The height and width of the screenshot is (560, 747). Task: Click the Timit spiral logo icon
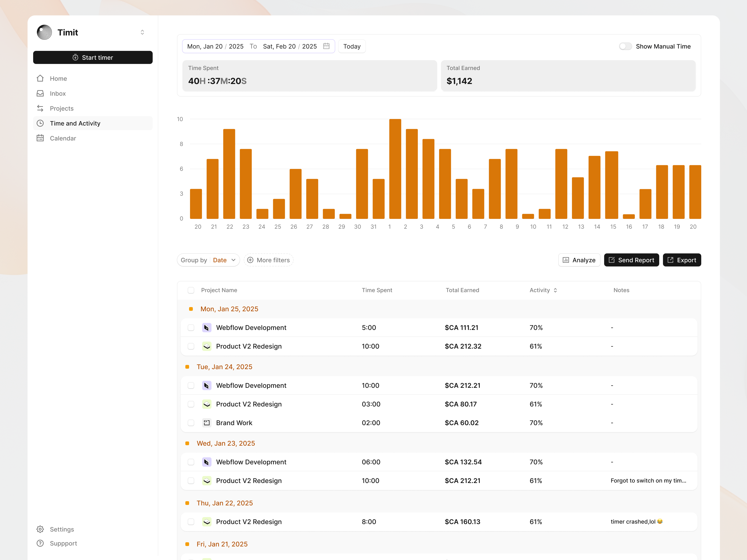[x=44, y=32]
